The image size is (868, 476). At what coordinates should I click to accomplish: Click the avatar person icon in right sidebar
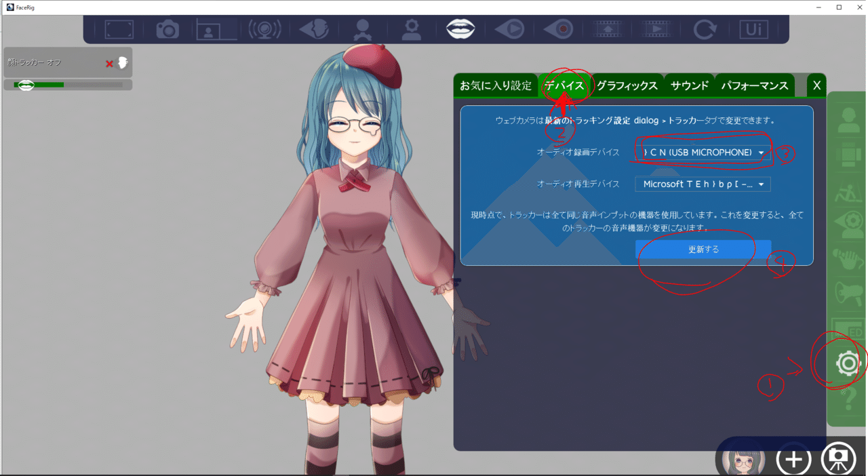coord(848,120)
